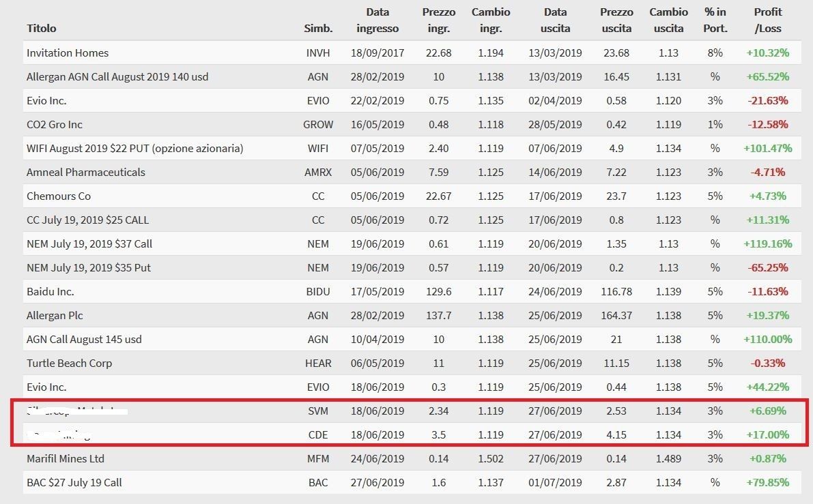
Task: Select "WIFI August 2019 $22 PUT" title
Action: [x=134, y=148]
